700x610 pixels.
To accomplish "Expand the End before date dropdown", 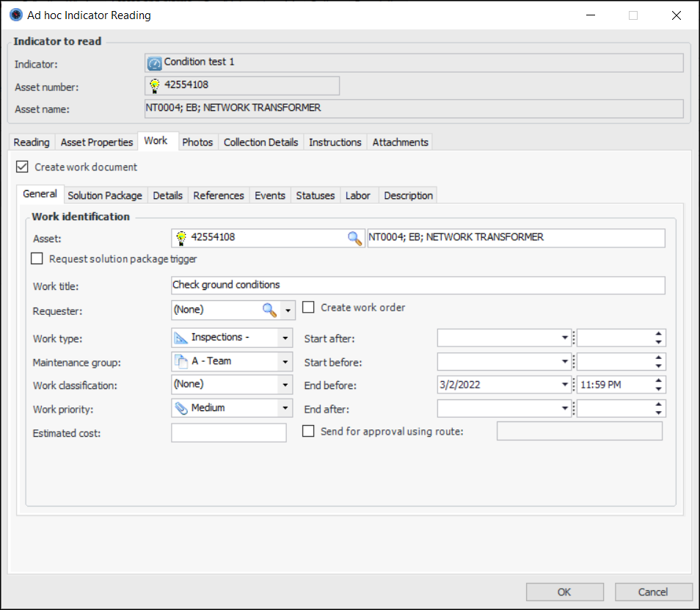I will (565, 385).
